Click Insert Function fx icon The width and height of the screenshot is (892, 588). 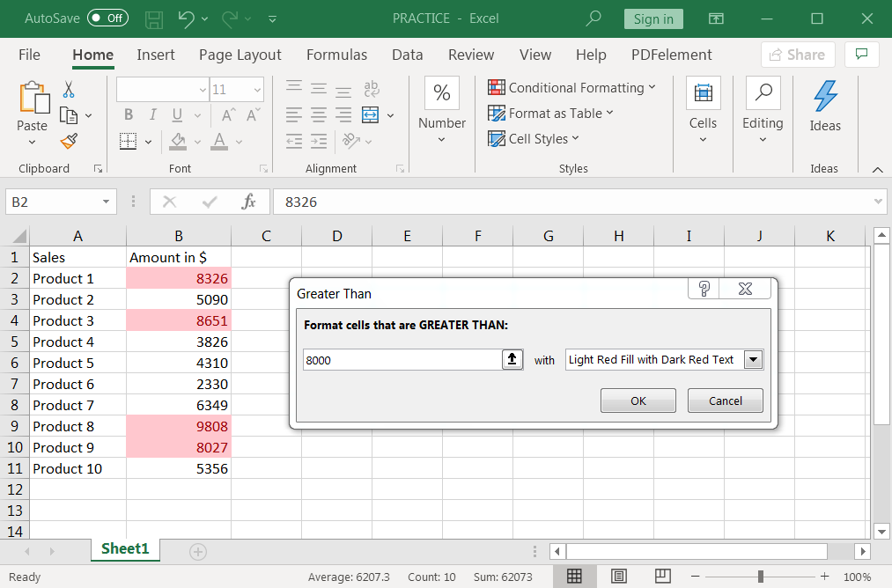click(x=248, y=202)
